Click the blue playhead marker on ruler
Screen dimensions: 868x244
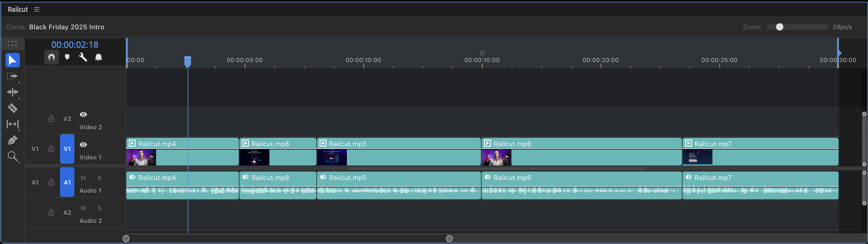[x=188, y=61]
